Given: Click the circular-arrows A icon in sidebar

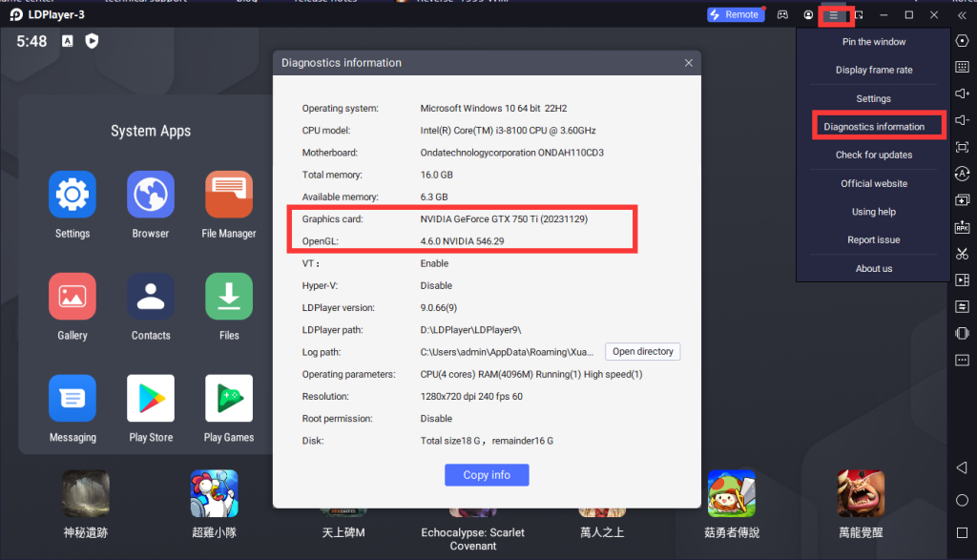Looking at the screenshot, I should (x=962, y=174).
